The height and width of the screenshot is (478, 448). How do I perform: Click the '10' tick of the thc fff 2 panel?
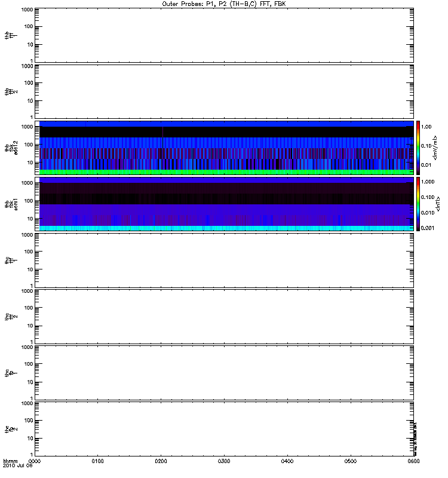[30, 326]
